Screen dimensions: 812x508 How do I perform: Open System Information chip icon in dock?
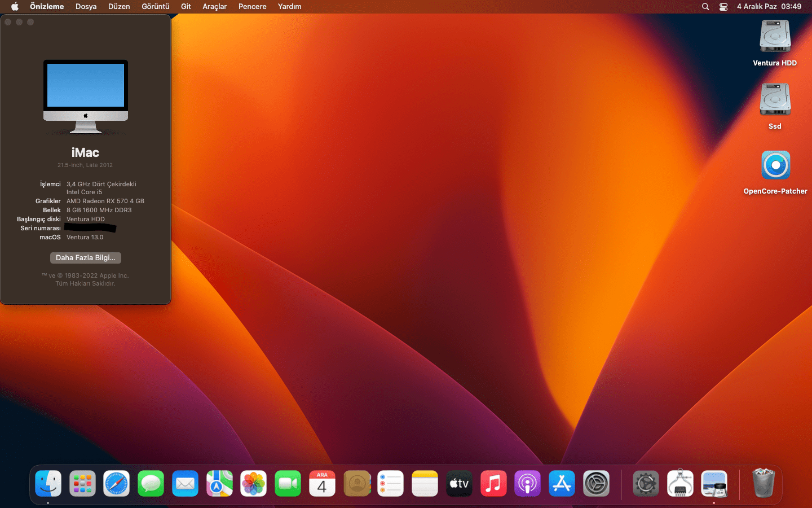[680, 484]
